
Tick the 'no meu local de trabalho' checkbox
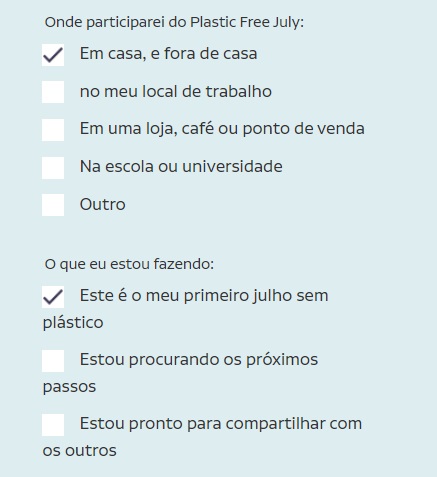53,92
